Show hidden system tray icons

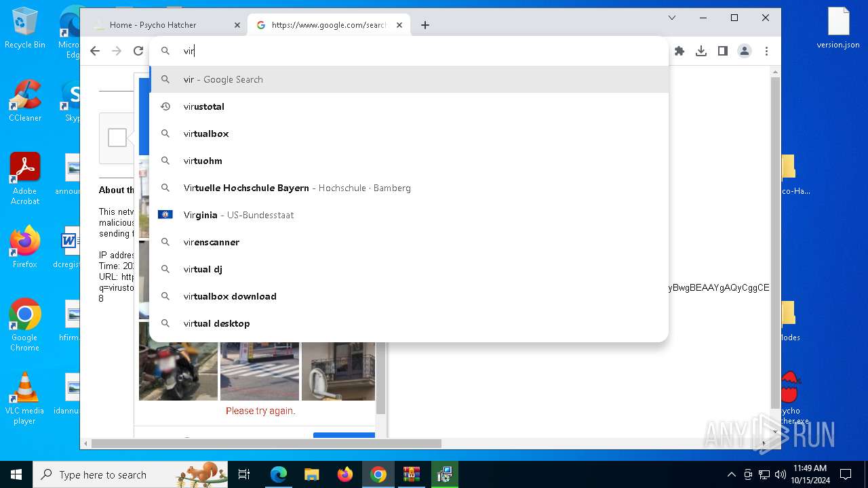coord(731,474)
